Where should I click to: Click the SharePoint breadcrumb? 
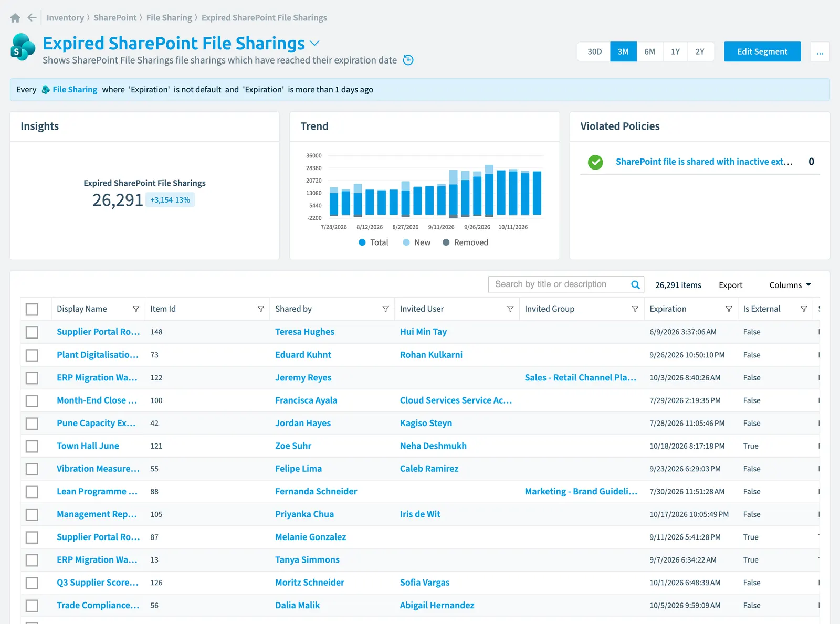tap(115, 18)
